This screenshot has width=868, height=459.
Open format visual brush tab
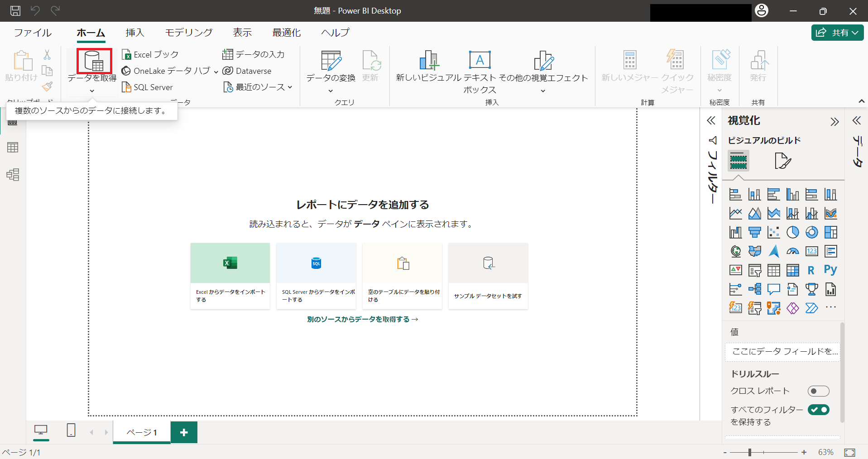pos(782,161)
